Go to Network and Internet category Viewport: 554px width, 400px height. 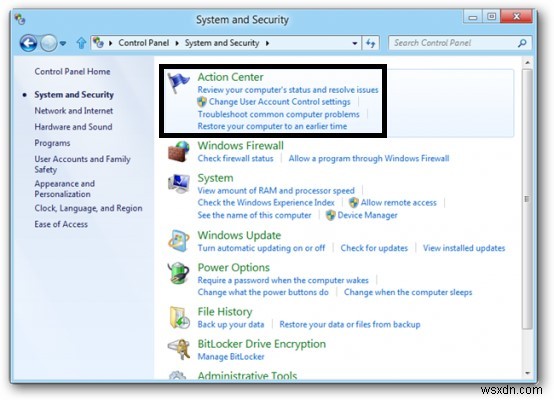tap(73, 111)
